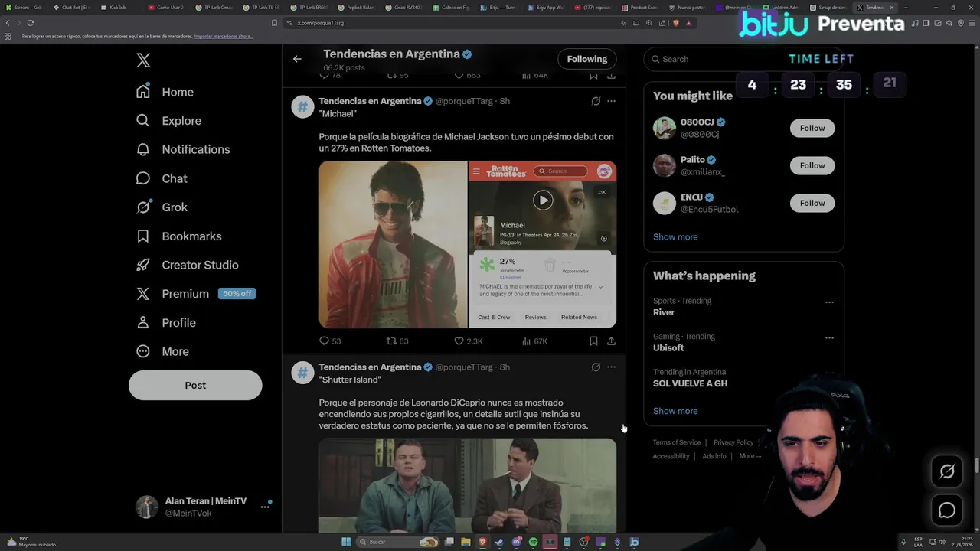This screenshot has height=551, width=980.
Task: Open the Ads info footer link
Action: coord(714,456)
